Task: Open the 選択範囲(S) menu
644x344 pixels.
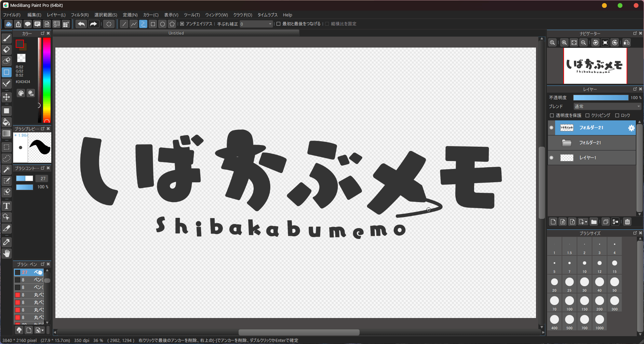Action: (x=106, y=15)
